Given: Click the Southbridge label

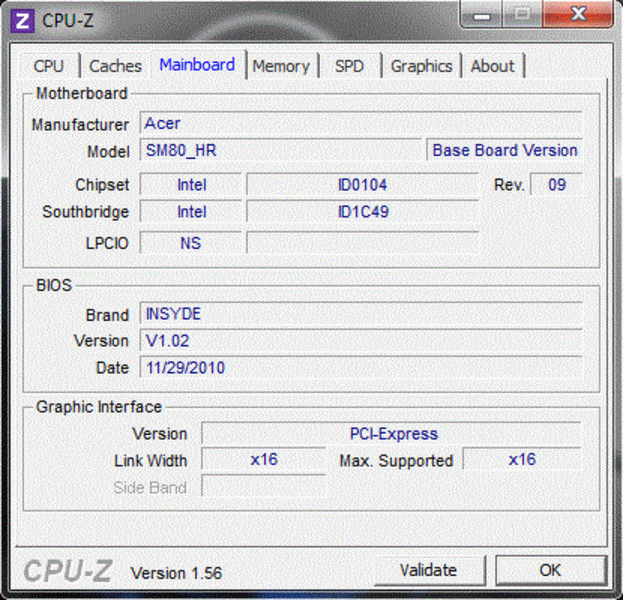Looking at the screenshot, I should 85,212.
